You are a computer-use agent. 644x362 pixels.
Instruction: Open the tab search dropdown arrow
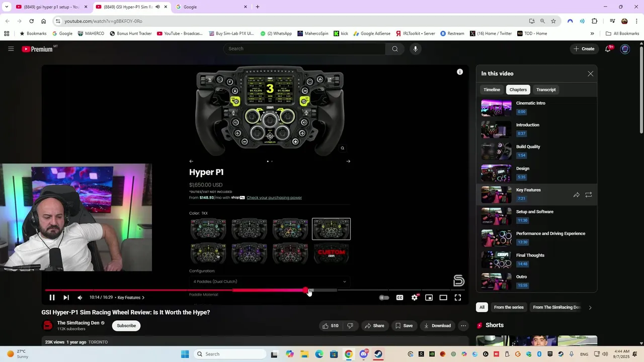point(7,7)
